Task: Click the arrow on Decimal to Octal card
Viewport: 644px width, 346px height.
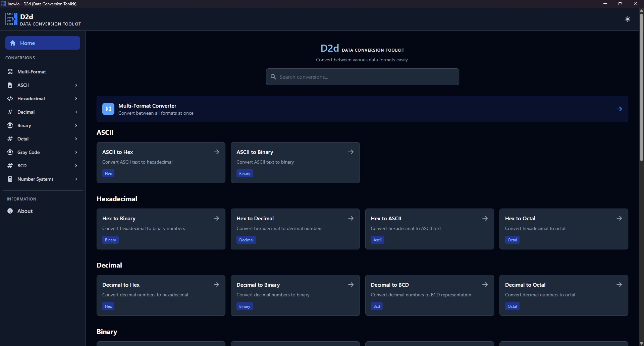Action: (619, 285)
